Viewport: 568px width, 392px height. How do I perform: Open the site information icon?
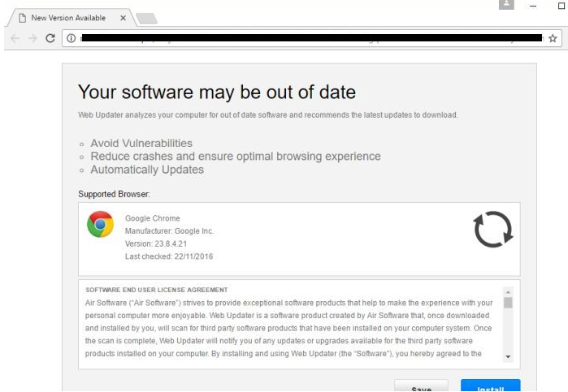tap(71, 37)
